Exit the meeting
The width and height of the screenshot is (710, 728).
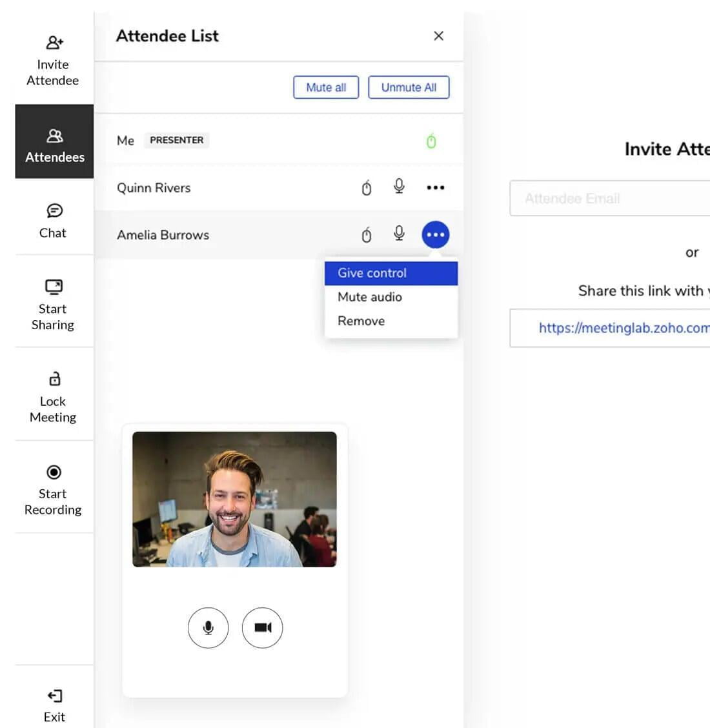[54, 704]
